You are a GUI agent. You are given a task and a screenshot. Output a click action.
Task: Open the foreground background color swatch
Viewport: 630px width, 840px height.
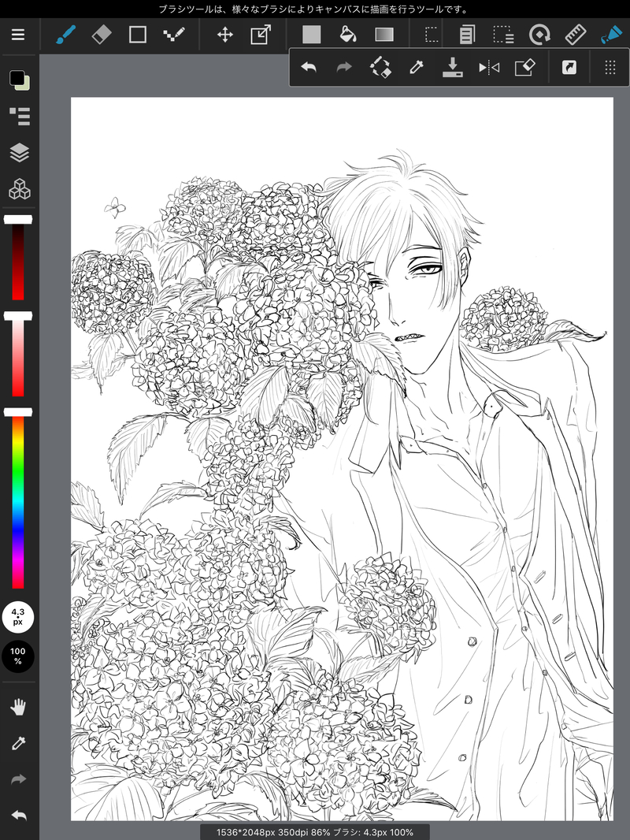[x=19, y=80]
